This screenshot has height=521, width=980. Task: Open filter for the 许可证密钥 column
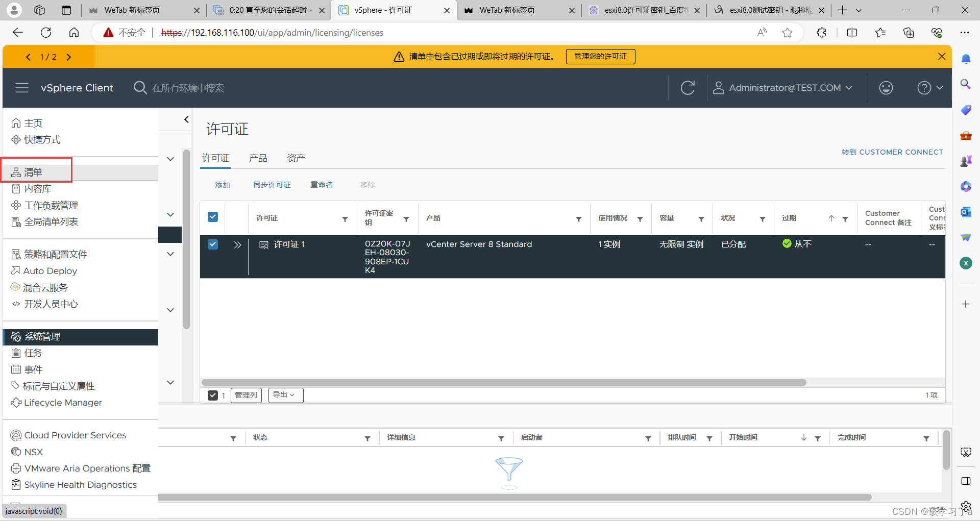[x=406, y=219]
